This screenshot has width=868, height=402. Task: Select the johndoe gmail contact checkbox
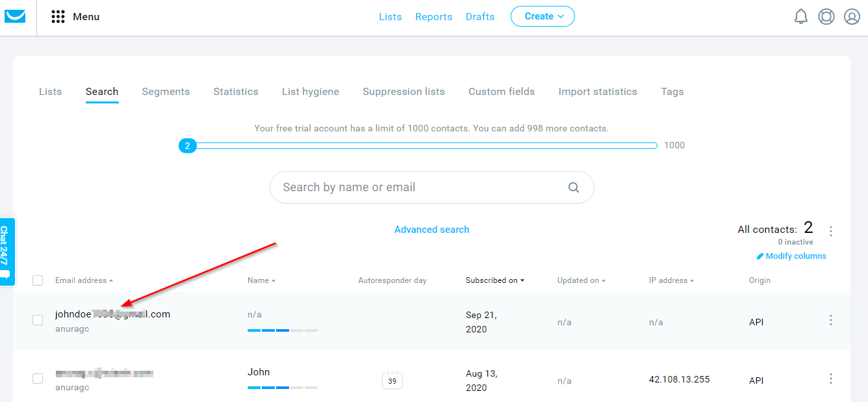[38, 320]
